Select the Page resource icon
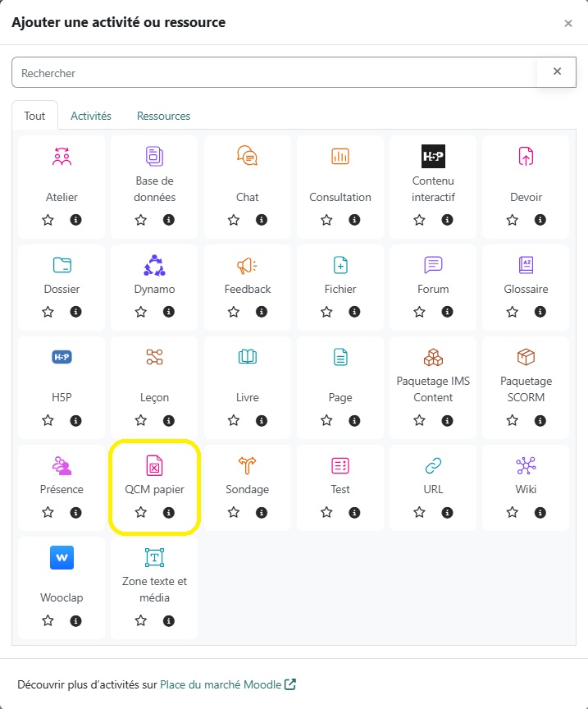The height and width of the screenshot is (709, 588). [340, 357]
